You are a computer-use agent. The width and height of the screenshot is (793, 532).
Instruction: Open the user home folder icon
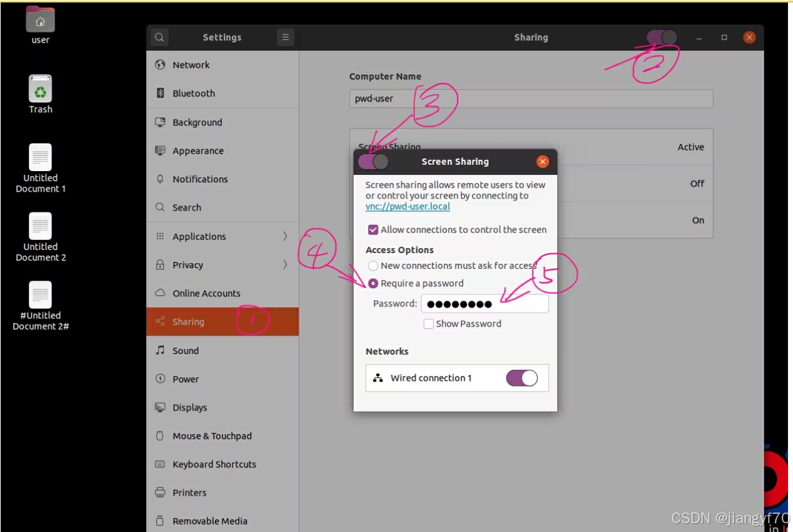40,19
